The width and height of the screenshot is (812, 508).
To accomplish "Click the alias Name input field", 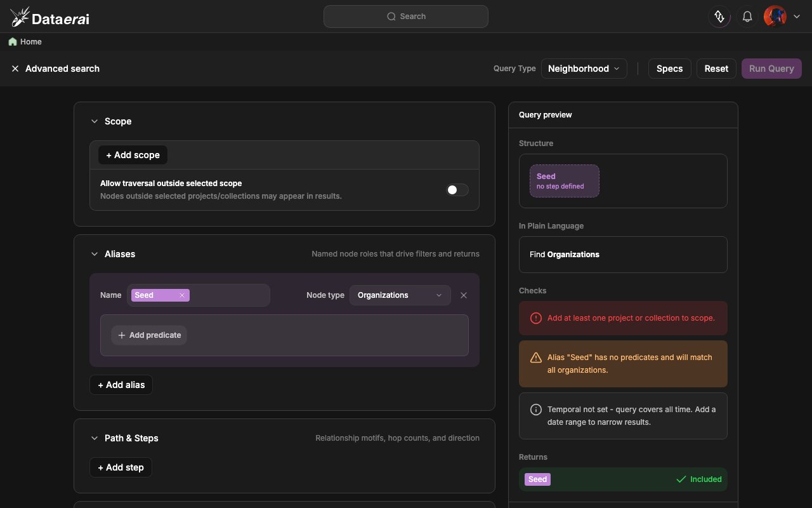I will 199,295.
